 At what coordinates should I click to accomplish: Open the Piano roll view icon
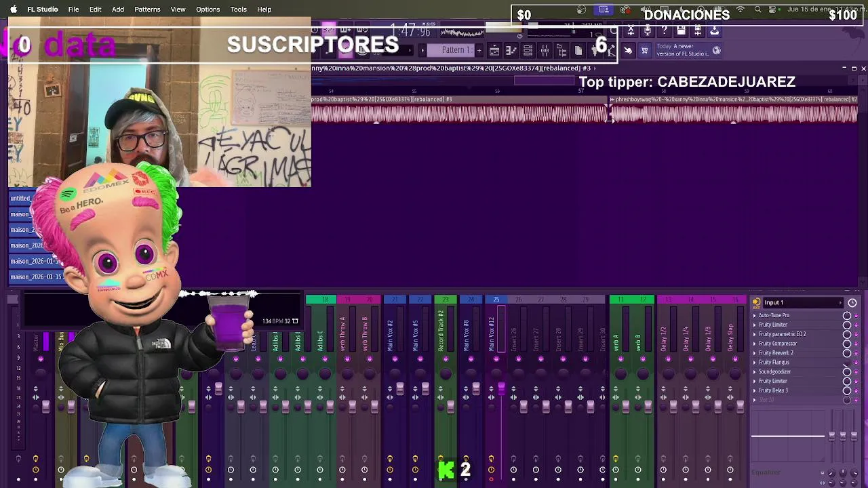[511, 51]
